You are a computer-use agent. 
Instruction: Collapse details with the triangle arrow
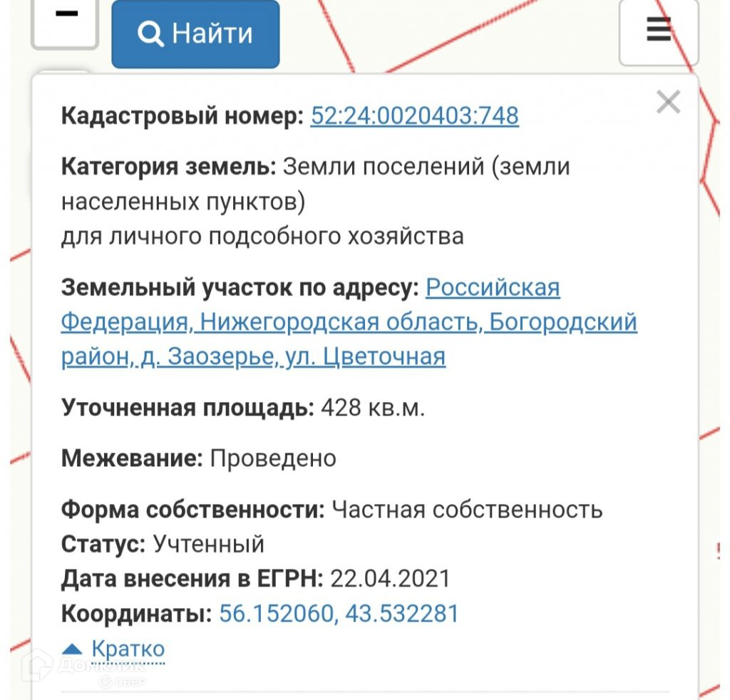point(72,649)
